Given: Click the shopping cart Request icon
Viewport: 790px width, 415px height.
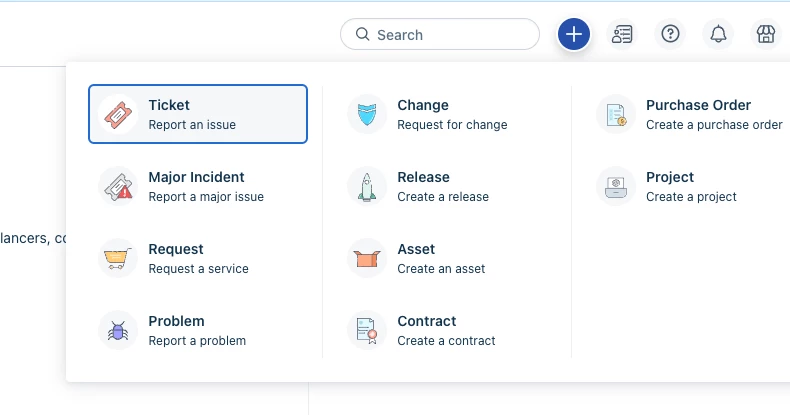Looking at the screenshot, I should tap(118, 258).
